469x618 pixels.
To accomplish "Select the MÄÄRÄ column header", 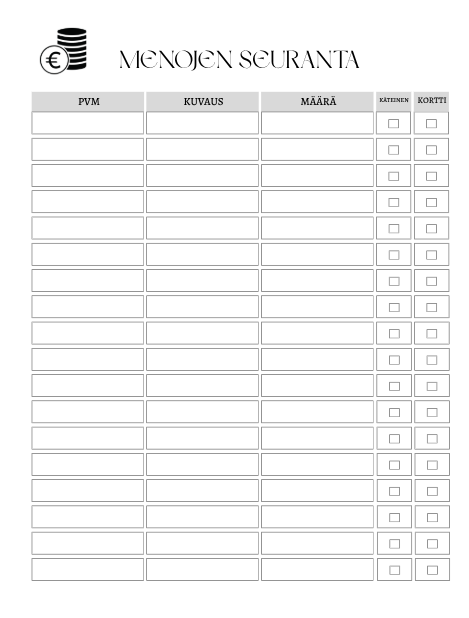I will click(317, 102).
